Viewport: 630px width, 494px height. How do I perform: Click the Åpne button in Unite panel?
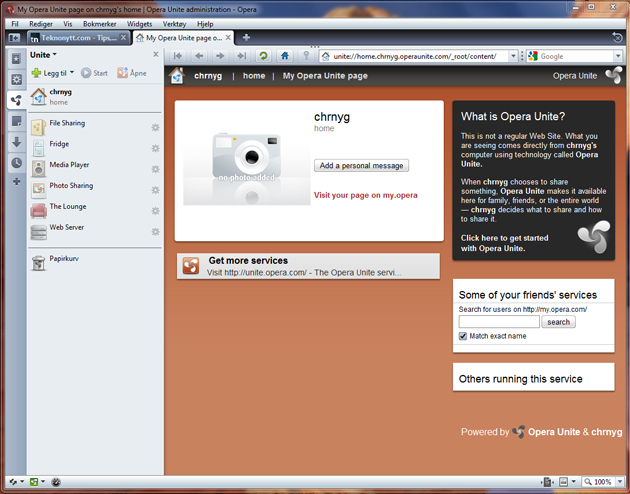point(131,73)
